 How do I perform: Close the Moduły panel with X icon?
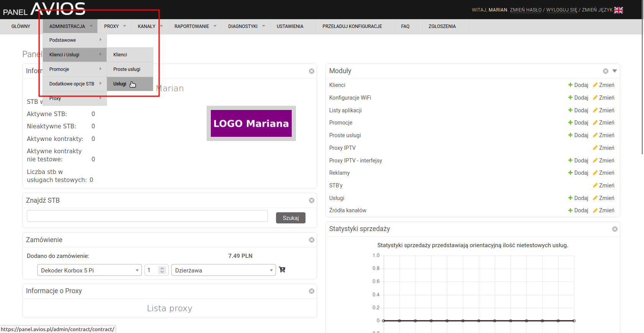[x=606, y=71]
